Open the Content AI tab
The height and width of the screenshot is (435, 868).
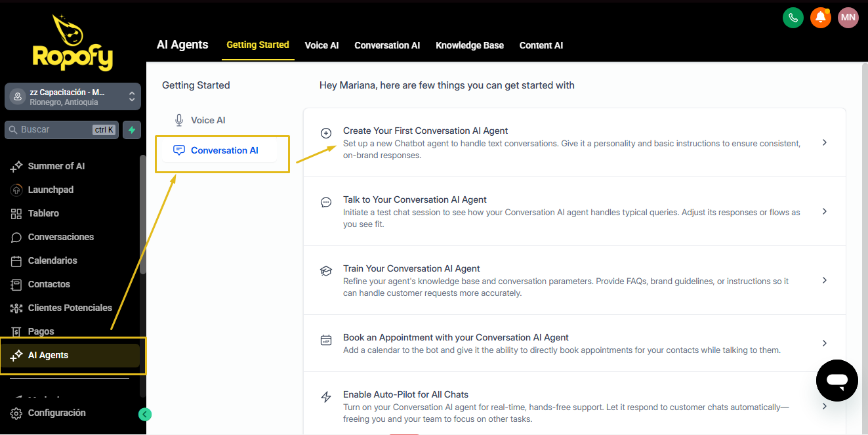click(x=541, y=45)
